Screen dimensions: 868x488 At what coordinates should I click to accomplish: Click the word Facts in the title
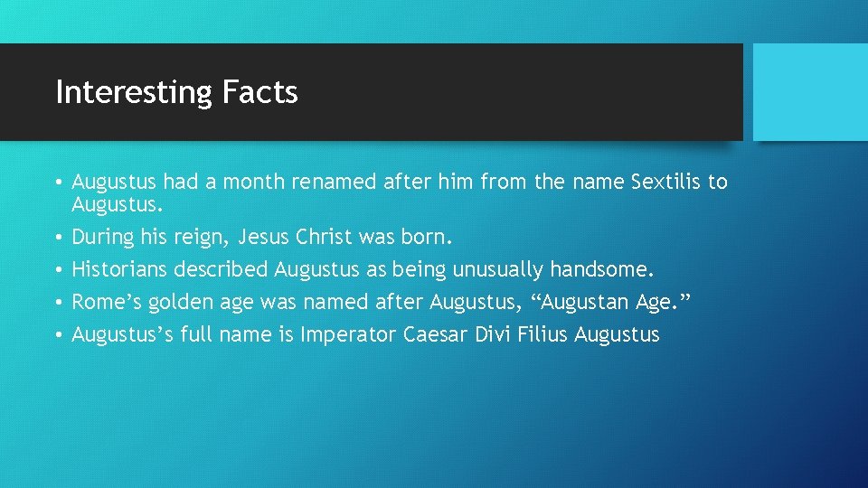(259, 92)
